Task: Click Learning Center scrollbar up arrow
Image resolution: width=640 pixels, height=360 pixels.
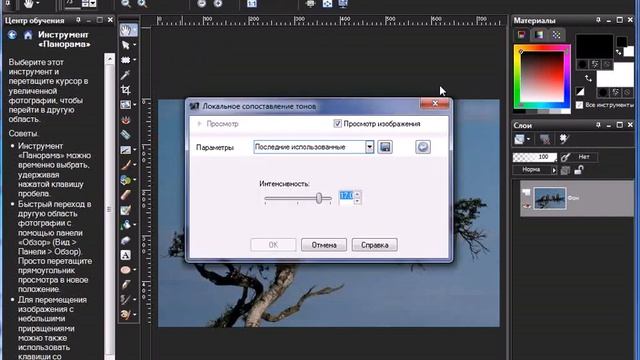Action: [109, 59]
